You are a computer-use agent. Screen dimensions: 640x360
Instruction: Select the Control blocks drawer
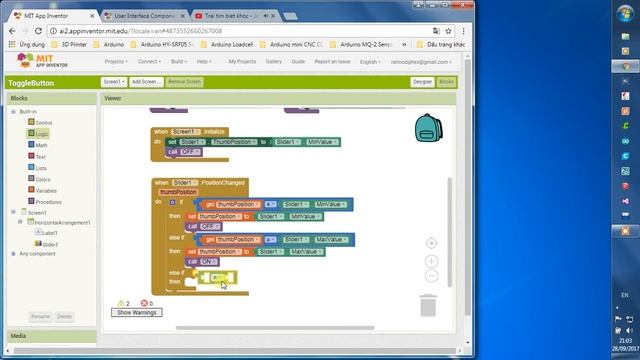point(40,122)
